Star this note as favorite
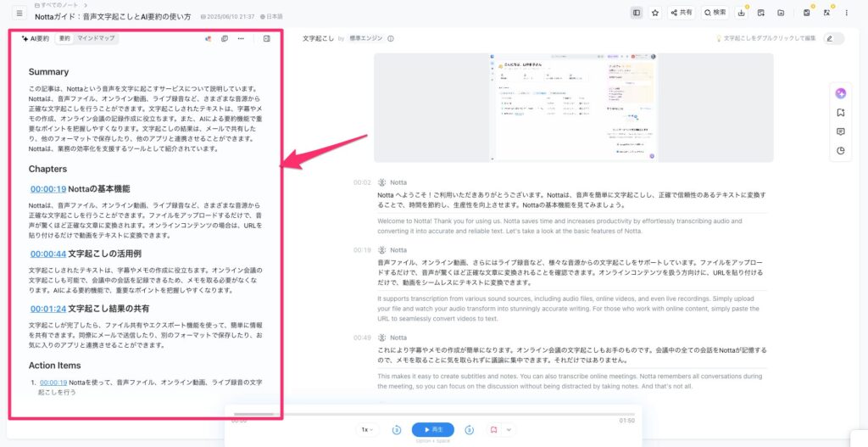This screenshot has width=868, height=447. click(655, 13)
